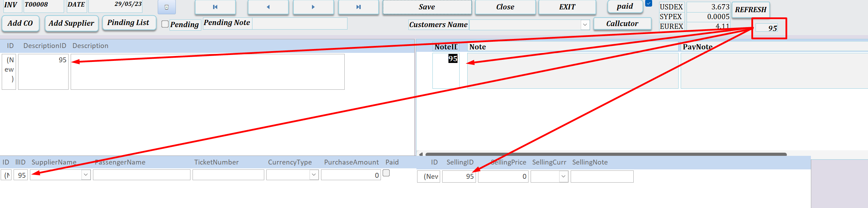
Task: Click the IIID field in supplier row
Action: click(21, 175)
